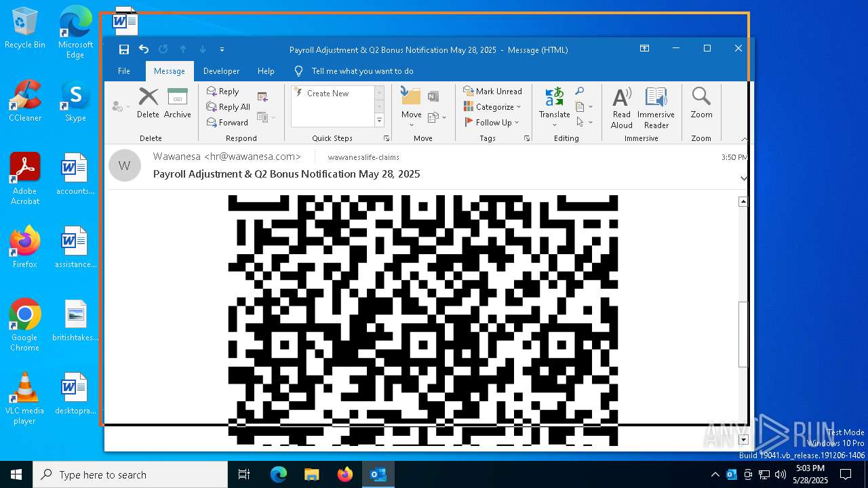Screen dimensions: 868x488
Task: Click the Tell me what you want to do box
Action: pos(362,71)
